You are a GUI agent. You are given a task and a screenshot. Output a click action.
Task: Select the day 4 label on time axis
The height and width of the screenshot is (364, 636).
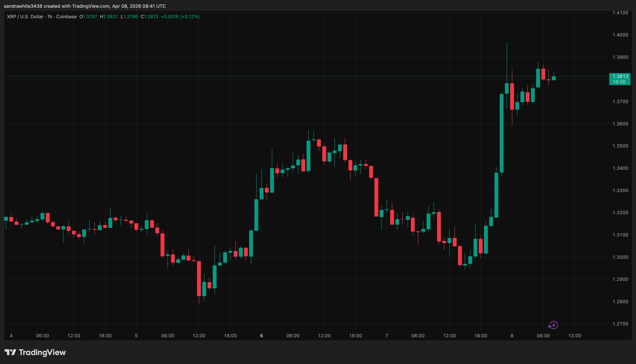(11, 336)
